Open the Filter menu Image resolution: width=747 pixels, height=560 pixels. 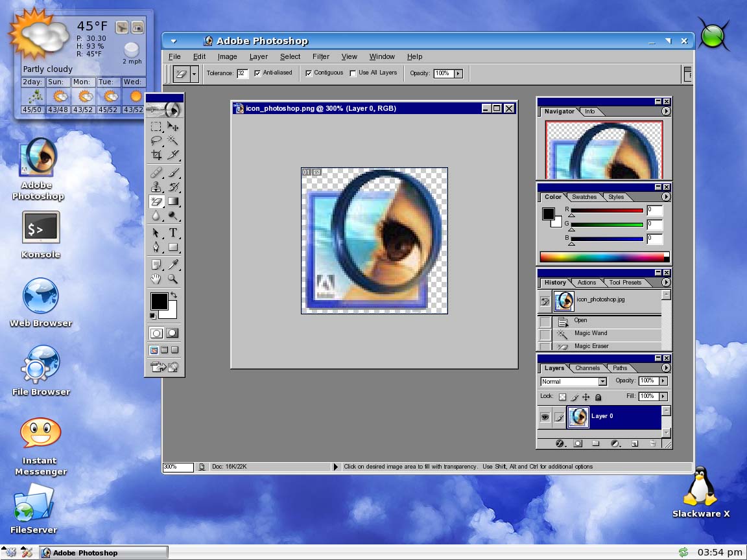(320, 56)
